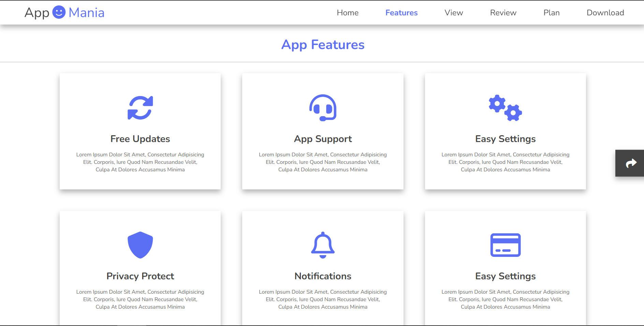Click the gears icon above Easy Settings

(x=505, y=108)
